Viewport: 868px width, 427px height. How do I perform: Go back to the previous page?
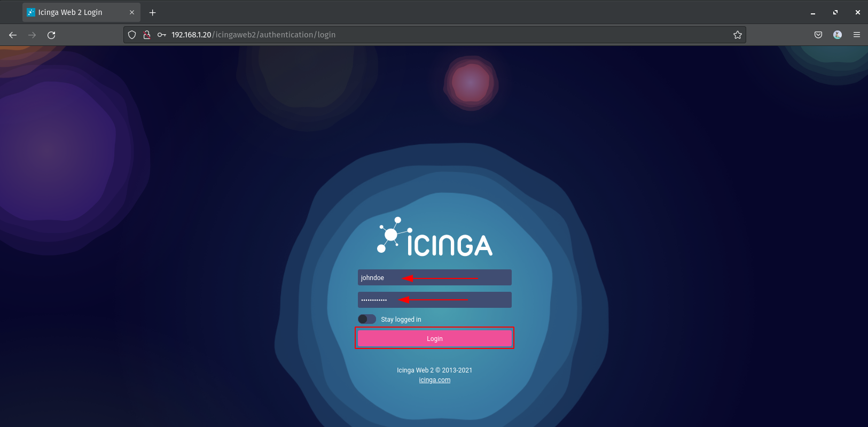pyautogui.click(x=13, y=35)
